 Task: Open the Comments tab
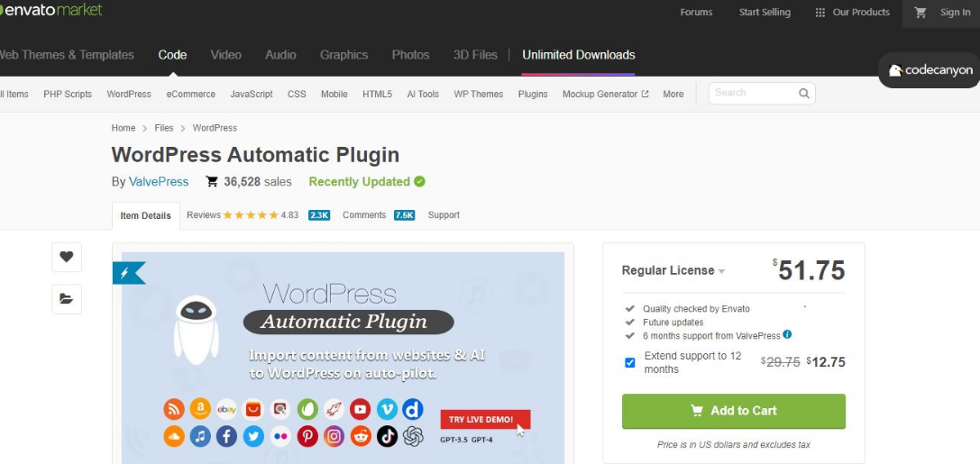tap(364, 214)
